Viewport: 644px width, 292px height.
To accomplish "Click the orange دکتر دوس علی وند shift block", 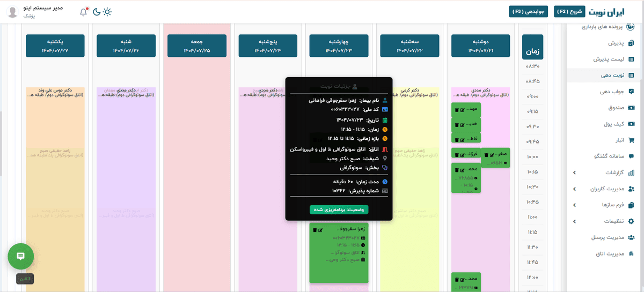I will pyautogui.click(x=55, y=118).
